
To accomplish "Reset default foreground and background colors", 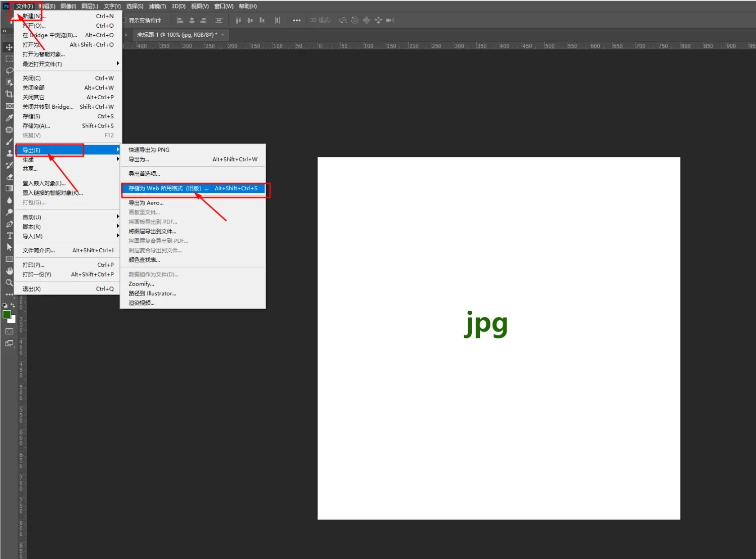I will pyautogui.click(x=5, y=305).
